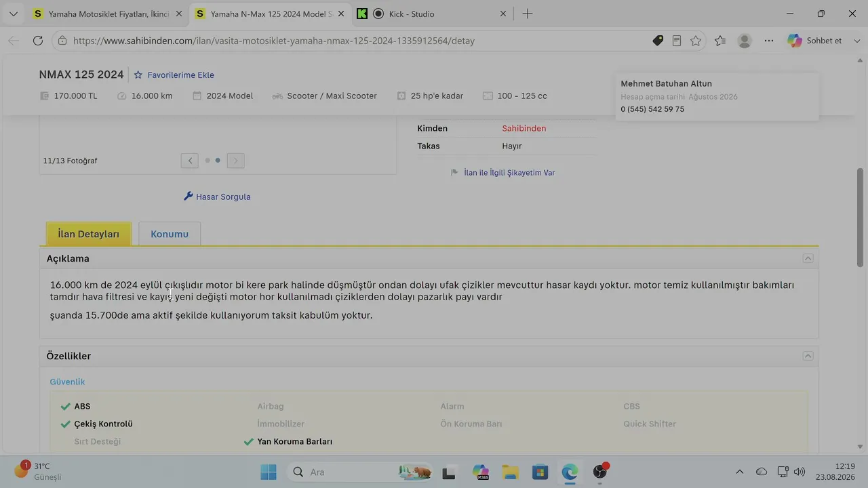Click the Microsoft Edge taskbar icon

tap(570, 472)
